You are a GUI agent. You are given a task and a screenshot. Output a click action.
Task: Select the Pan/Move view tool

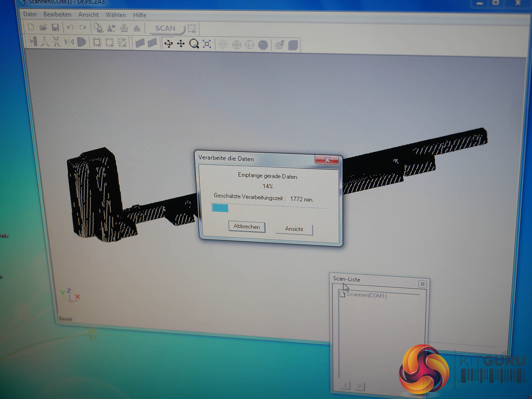[181, 44]
